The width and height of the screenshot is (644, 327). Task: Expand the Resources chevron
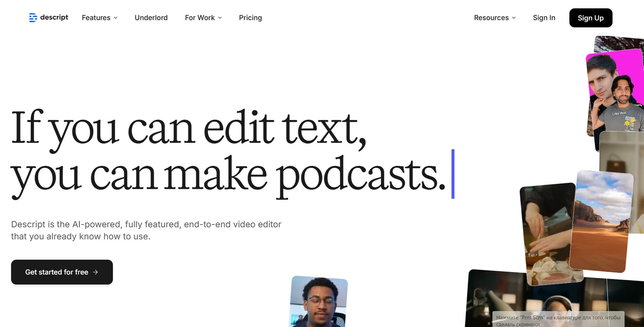click(x=514, y=18)
